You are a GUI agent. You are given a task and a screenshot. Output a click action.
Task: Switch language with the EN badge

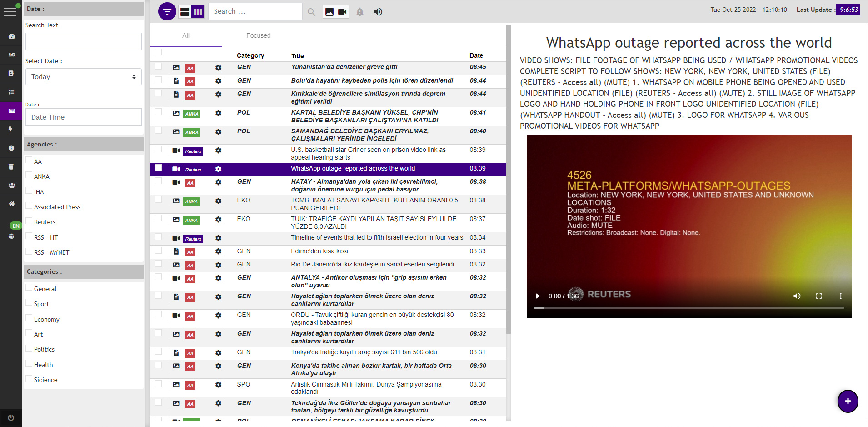pyautogui.click(x=16, y=226)
